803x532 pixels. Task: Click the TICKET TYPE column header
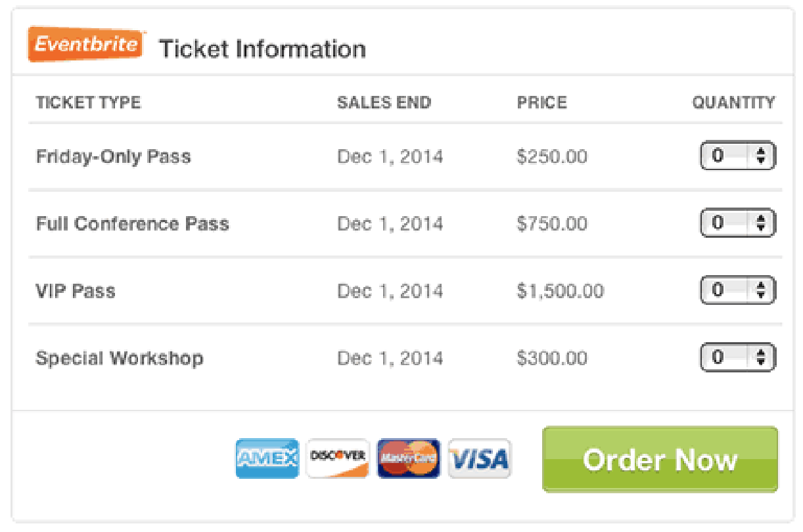pos(88,103)
